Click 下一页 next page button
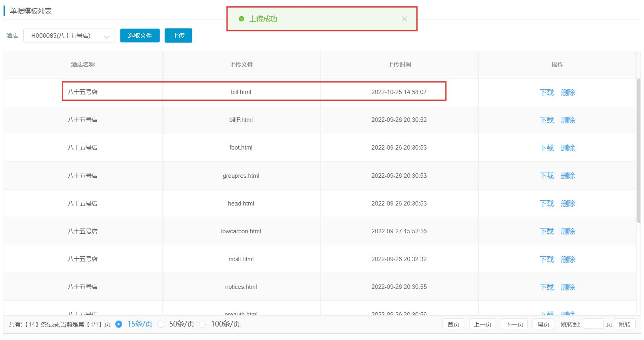644x340 pixels. coord(514,324)
